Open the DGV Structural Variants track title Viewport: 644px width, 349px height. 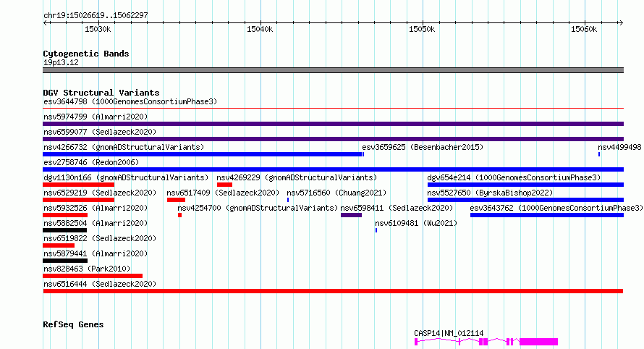(101, 93)
